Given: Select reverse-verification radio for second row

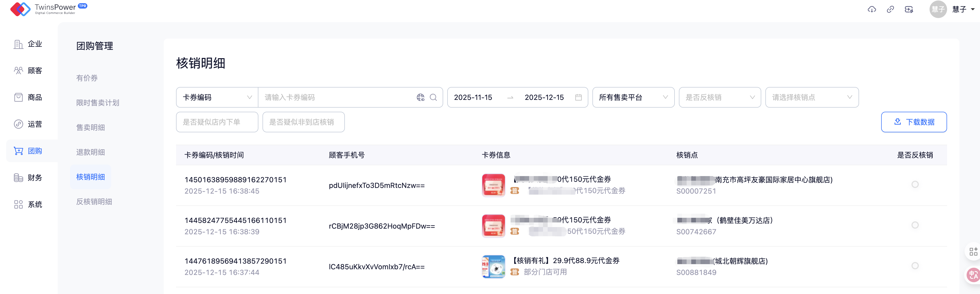Looking at the screenshot, I should (x=915, y=225).
